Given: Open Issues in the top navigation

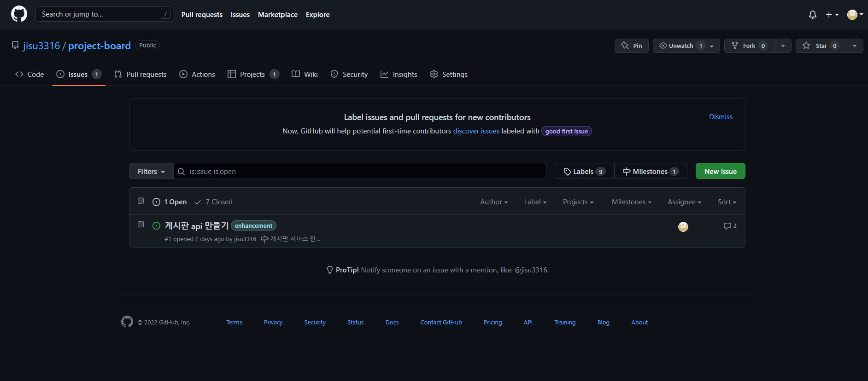Looking at the screenshot, I should (x=240, y=15).
